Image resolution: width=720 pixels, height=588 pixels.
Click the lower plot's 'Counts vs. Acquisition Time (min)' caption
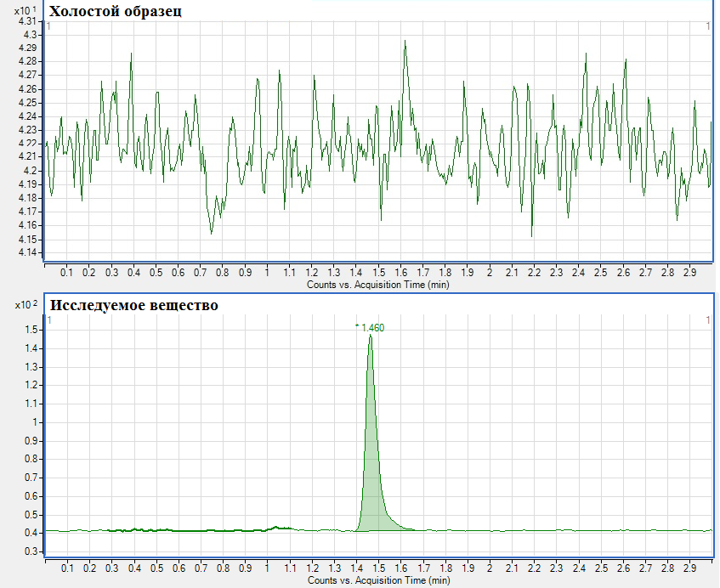(379, 580)
